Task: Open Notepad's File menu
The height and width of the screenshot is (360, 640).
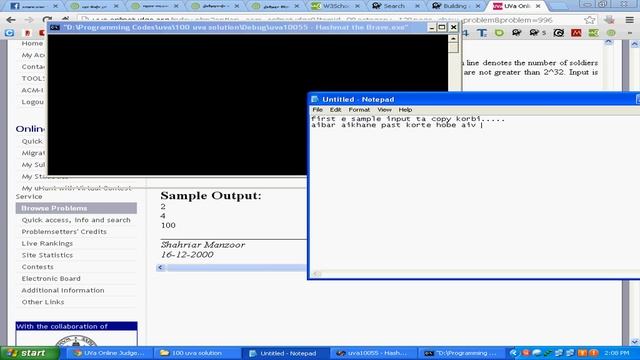Action: tap(317, 110)
